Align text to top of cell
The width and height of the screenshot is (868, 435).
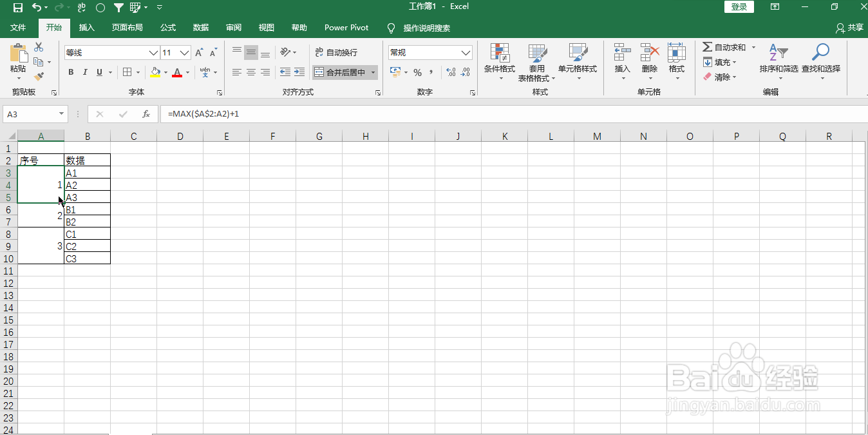coord(237,52)
